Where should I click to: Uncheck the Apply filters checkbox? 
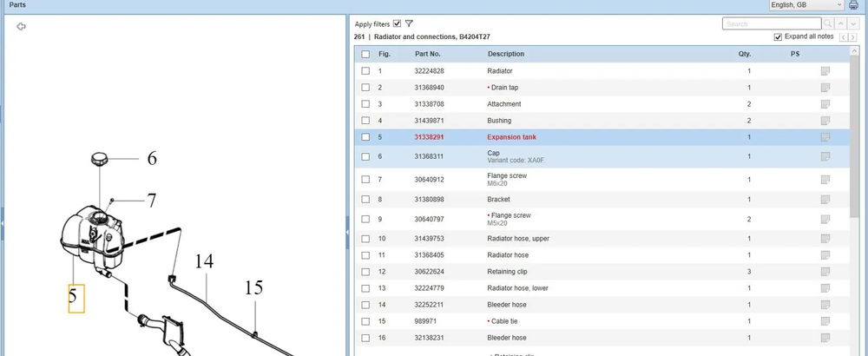point(397,23)
